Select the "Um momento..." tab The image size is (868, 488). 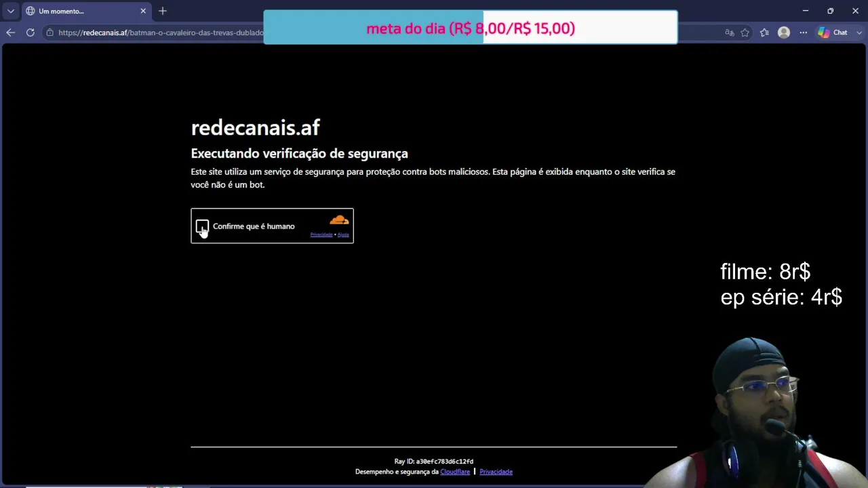86,12
